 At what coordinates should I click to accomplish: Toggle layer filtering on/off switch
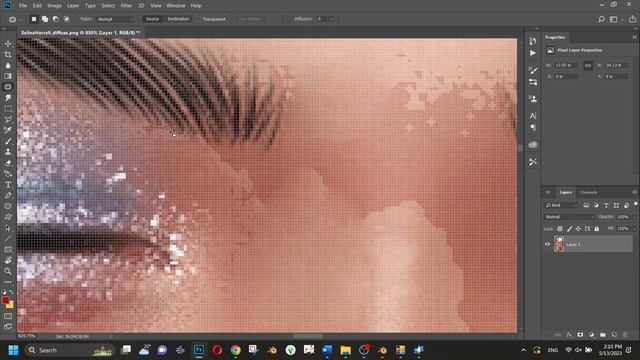636,204
